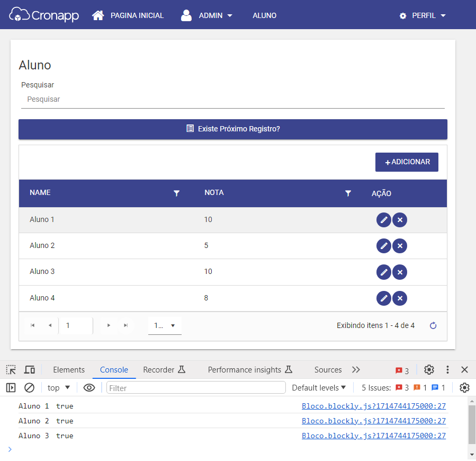Click the nota value 5 of Aluno 2
This screenshot has height=461, width=476.
pos(206,246)
